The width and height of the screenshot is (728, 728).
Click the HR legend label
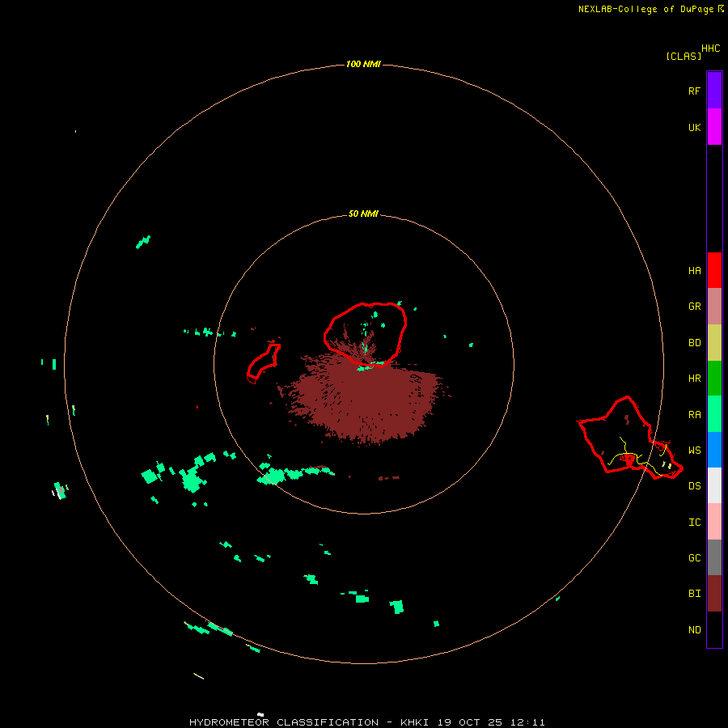click(x=694, y=379)
